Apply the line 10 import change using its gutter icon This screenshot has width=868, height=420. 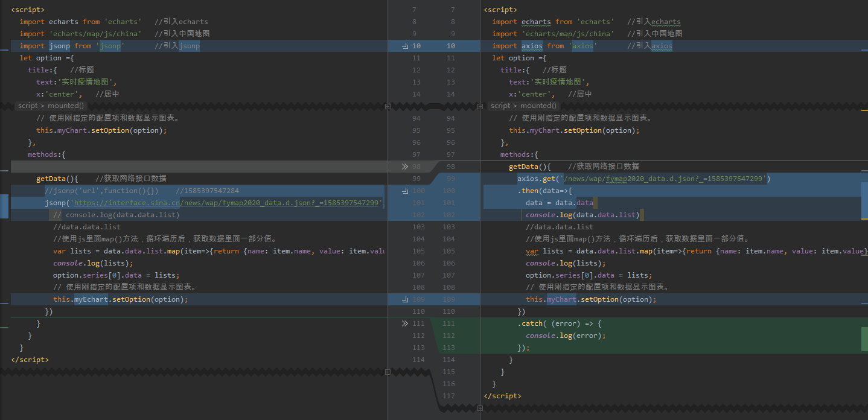[x=405, y=46]
